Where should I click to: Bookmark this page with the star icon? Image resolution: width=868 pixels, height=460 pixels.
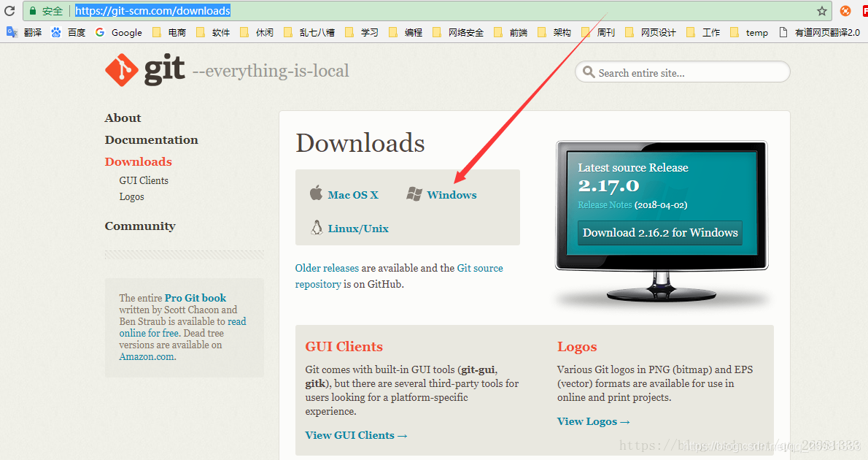click(822, 10)
